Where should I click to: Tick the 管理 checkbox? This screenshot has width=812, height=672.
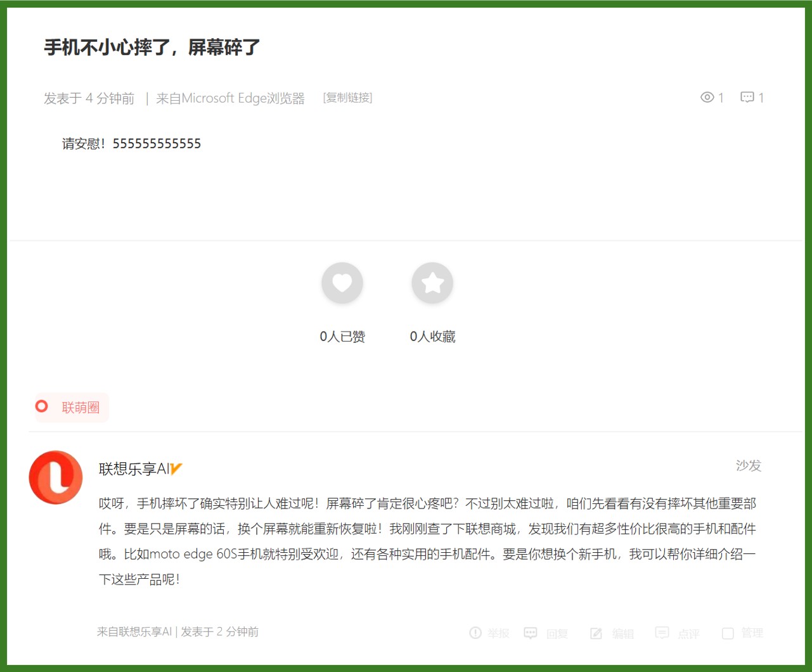coord(728,633)
